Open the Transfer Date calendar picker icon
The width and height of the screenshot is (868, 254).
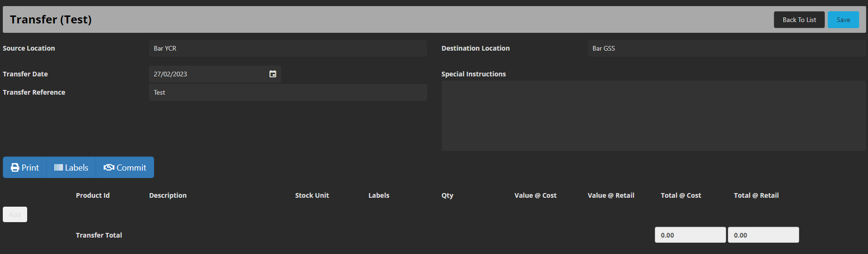pos(273,74)
